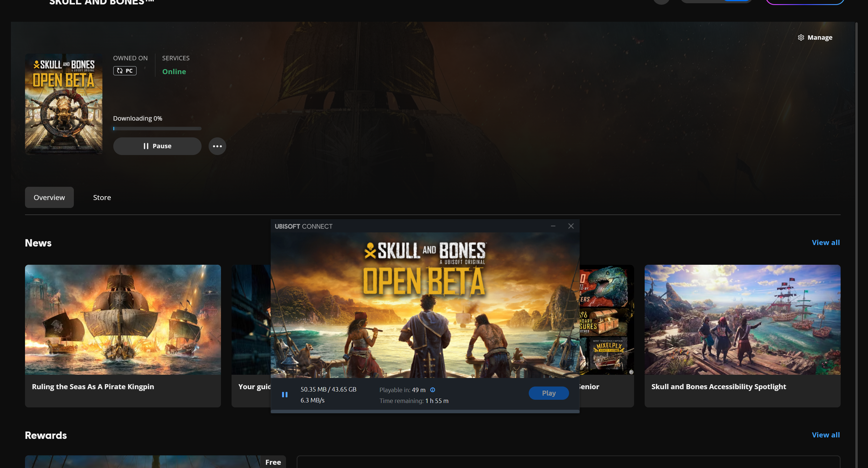Open Ruling the Seas news thumbnail
The image size is (868, 468).
(x=123, y=319)
